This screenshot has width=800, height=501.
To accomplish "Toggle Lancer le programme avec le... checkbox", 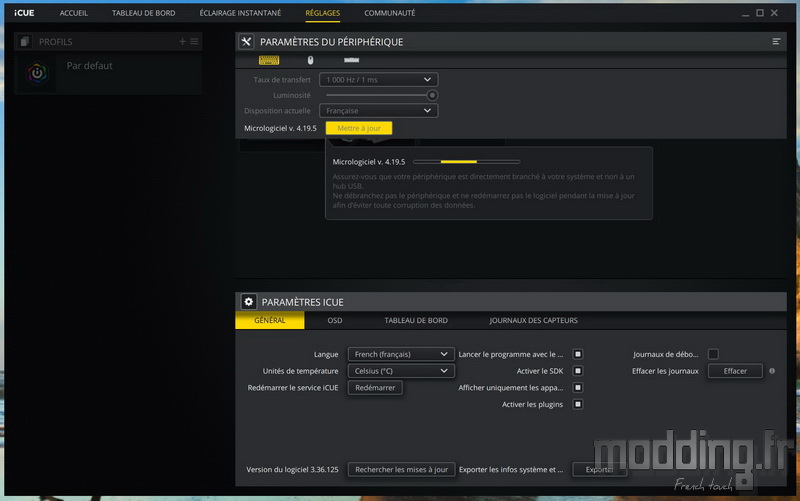I will (x=578, y=354).
